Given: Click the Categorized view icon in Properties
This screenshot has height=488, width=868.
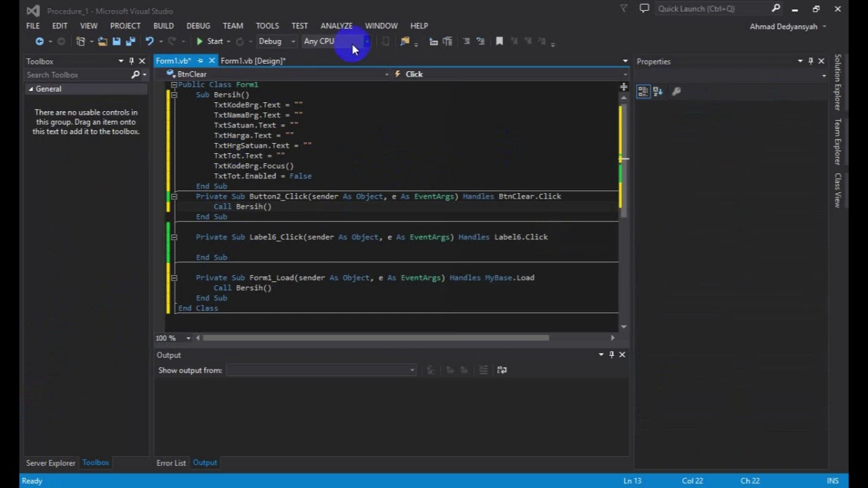Looking at the screenshot, I should click(643, 91).
